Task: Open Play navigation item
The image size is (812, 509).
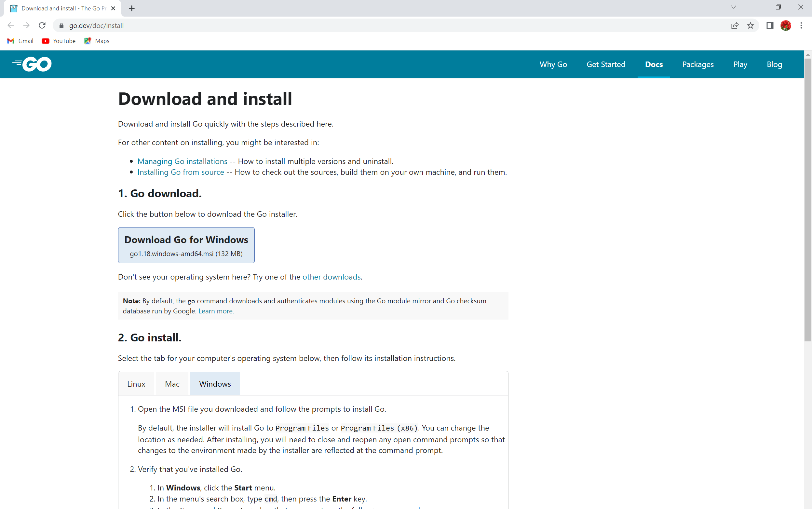Action: pos(740,64)
